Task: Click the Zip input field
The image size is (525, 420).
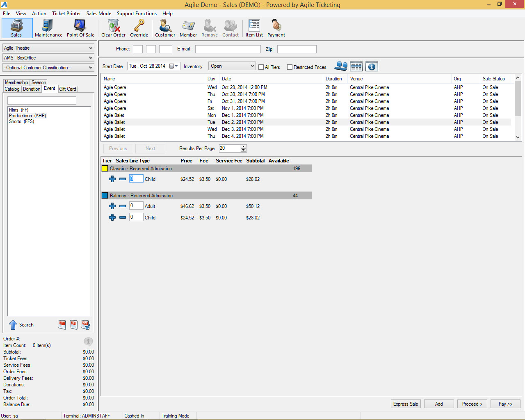Action: tap(297, 49)
